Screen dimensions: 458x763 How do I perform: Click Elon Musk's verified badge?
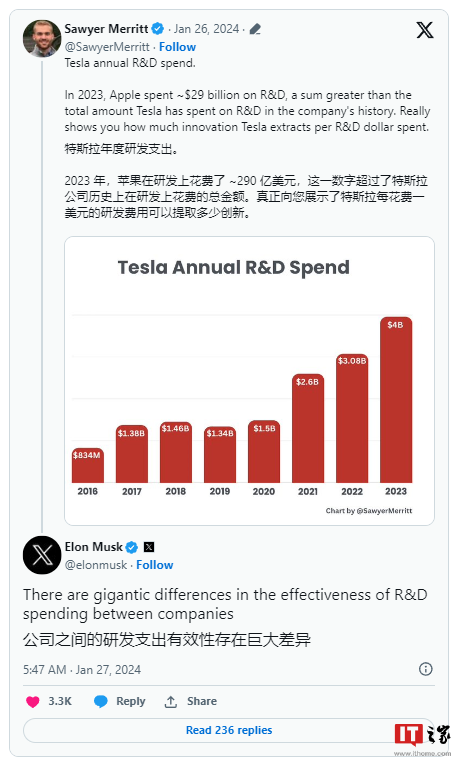coord(132,547)
